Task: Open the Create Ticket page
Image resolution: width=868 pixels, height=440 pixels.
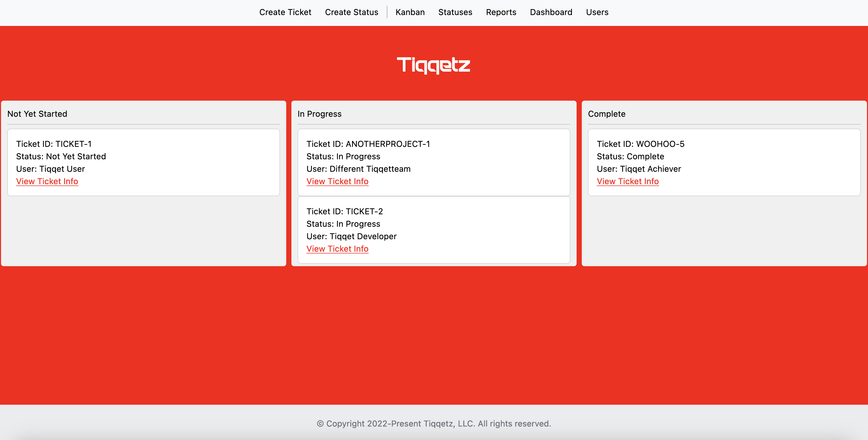Action: pos(285,12)
